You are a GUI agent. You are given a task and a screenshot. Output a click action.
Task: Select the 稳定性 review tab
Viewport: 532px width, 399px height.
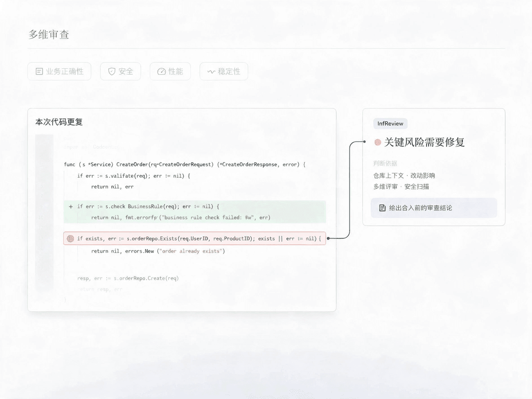coord(223,71)
